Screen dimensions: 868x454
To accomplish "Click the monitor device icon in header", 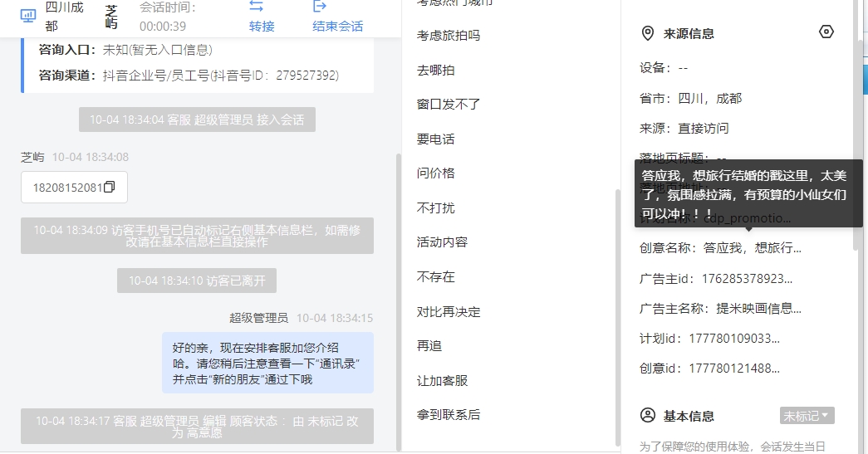I will [27, 16].
